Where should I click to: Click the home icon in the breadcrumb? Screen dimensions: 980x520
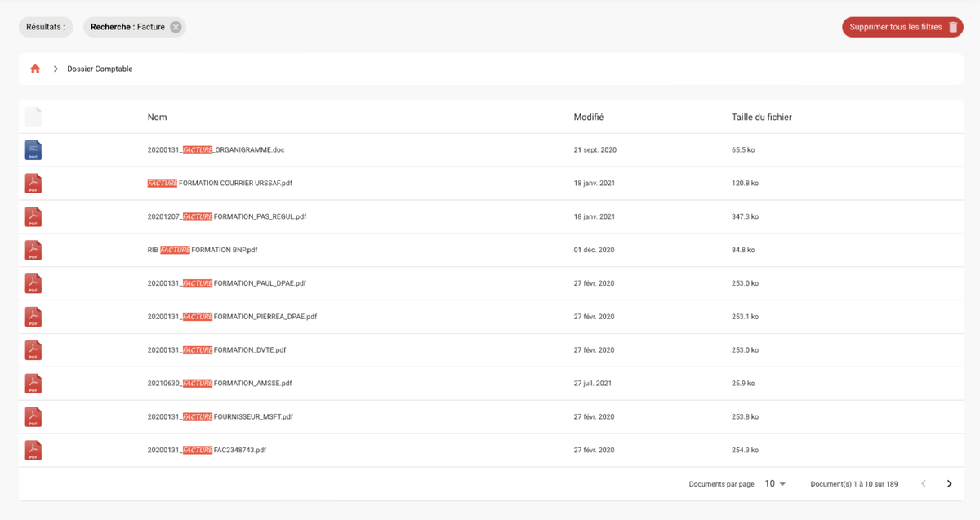point(35,69)
